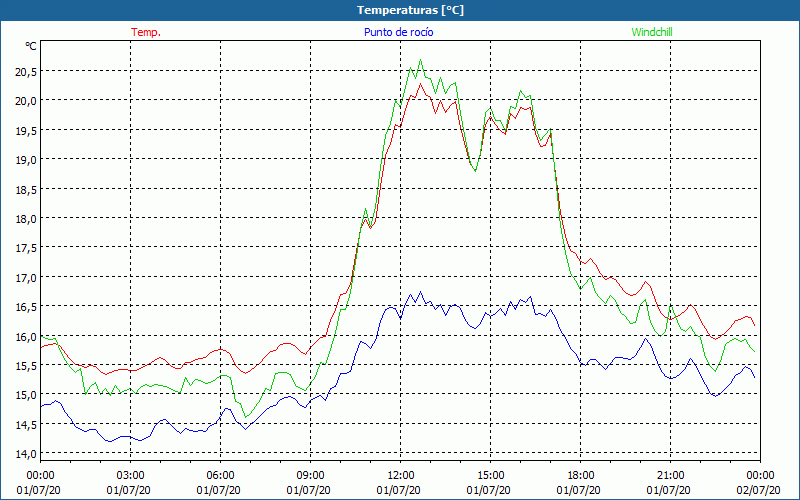Click the '01/07/20' date under 12:00

(398, 490)
